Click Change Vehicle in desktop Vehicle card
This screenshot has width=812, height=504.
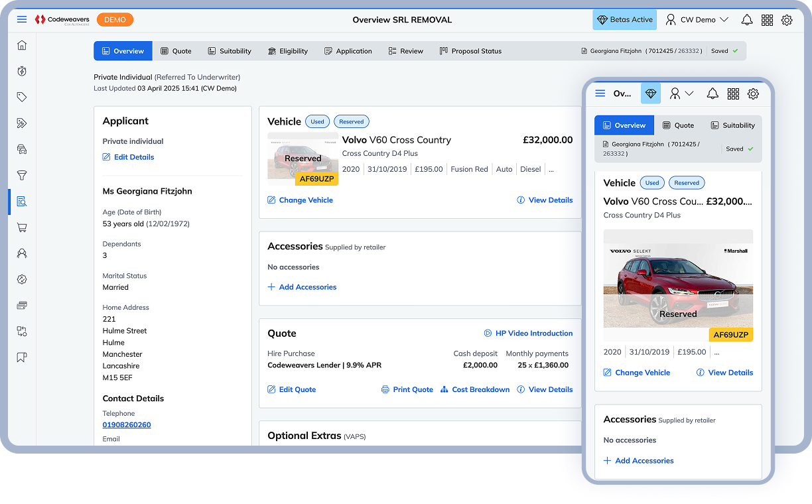300,200
